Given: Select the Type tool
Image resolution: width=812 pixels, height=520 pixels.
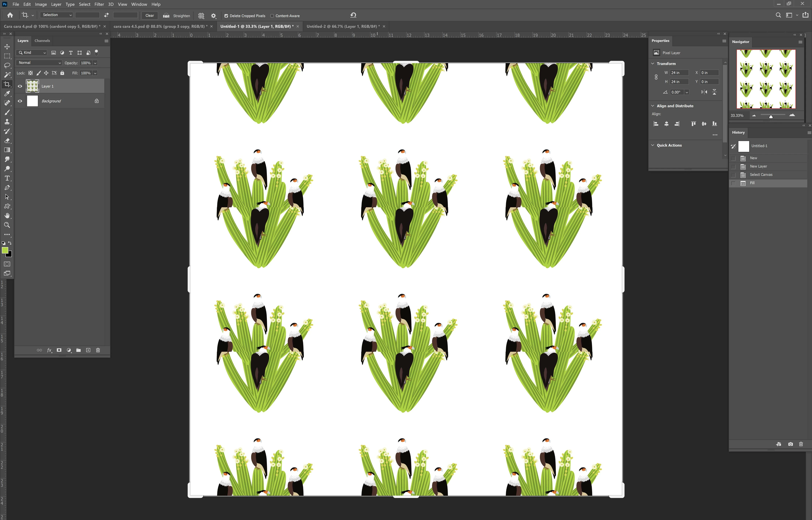Looking at the screenshot, I should coord(7,178).
